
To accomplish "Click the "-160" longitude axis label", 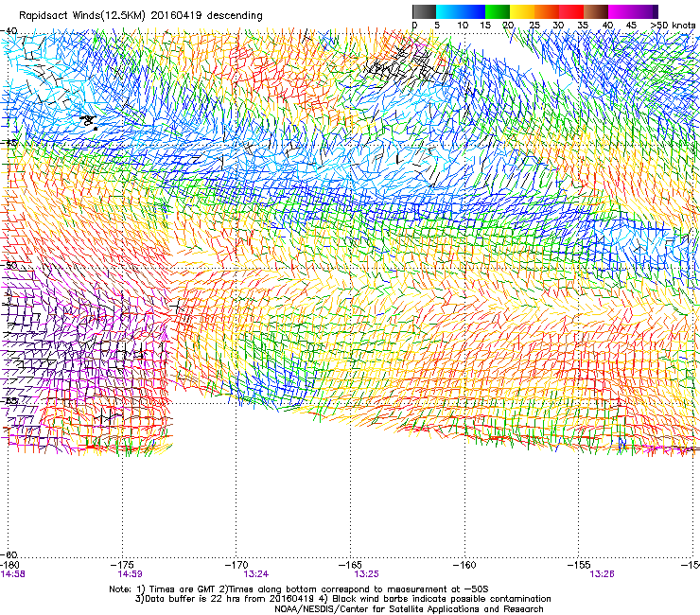I will point(464,565).
